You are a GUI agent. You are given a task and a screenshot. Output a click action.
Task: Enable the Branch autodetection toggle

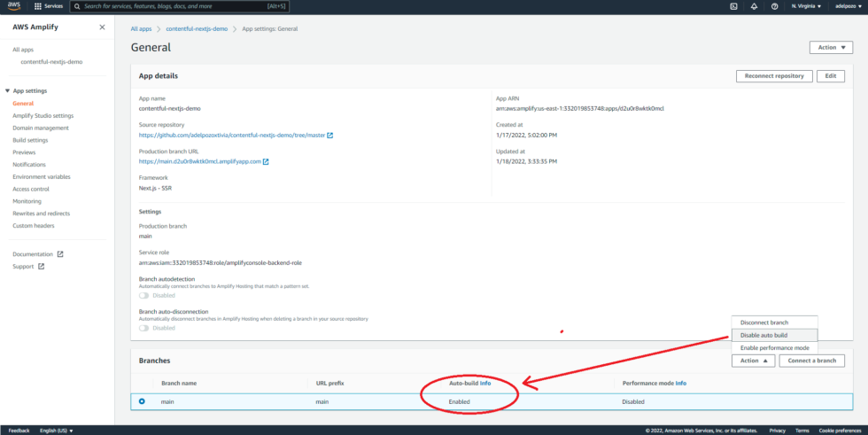click(144, 295)
